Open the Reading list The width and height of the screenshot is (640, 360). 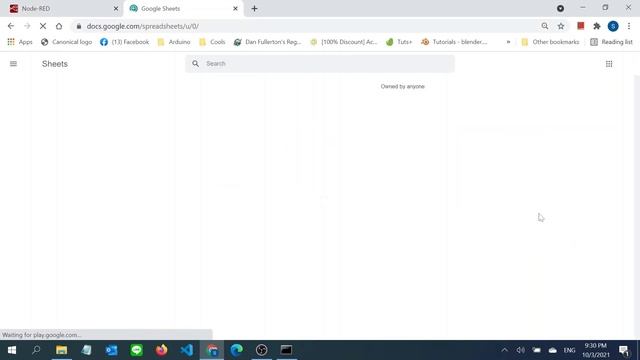[611, 42]
